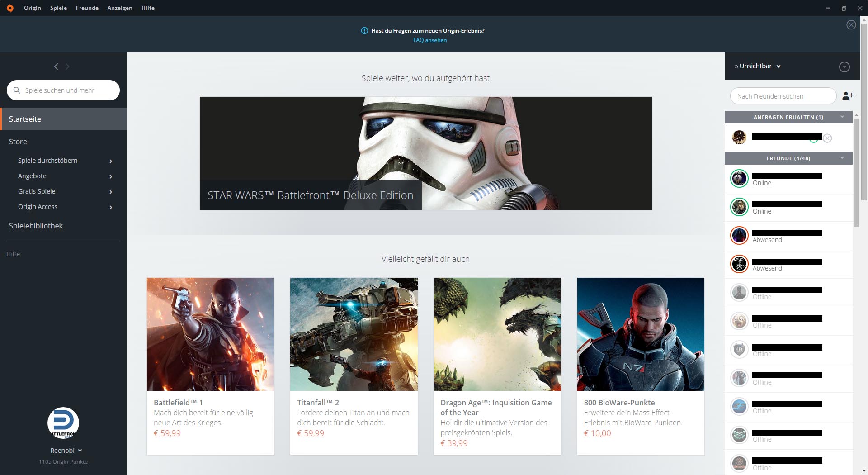Image resolution: width=868 pixels, height=475 pixels.
Task: Select Startseite in the sidebar
Action: pos(63,119)
